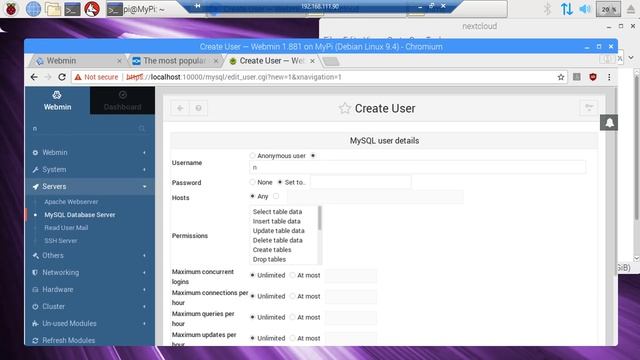The image size is (640, 360).
Task: Open the network arrows tray icon
Action: coord(567,9)
